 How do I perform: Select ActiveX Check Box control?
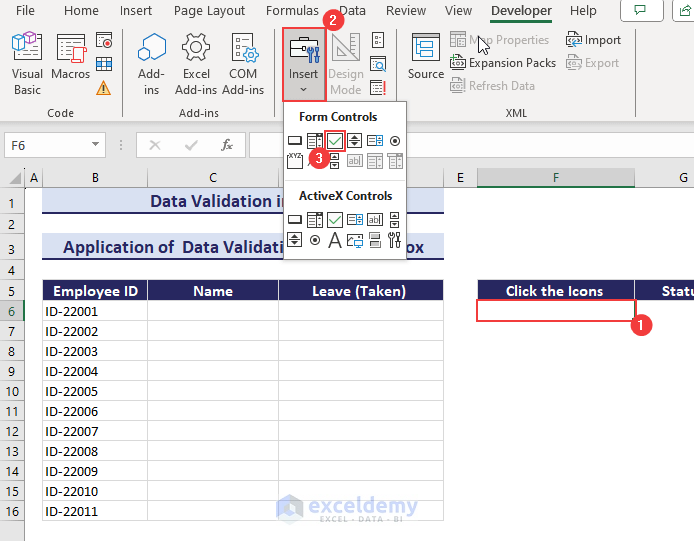335,220
